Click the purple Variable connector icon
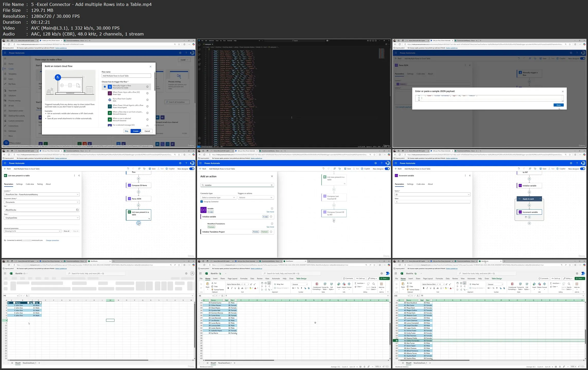Viewport: 588px width, 370px height. 203,210
